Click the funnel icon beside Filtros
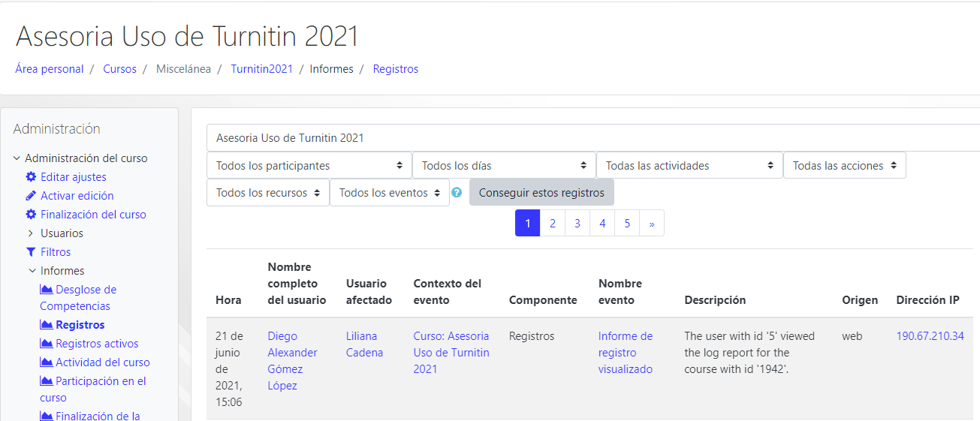Screen dimensions: 980x421 pyautogui.click(x=31, y=252)
